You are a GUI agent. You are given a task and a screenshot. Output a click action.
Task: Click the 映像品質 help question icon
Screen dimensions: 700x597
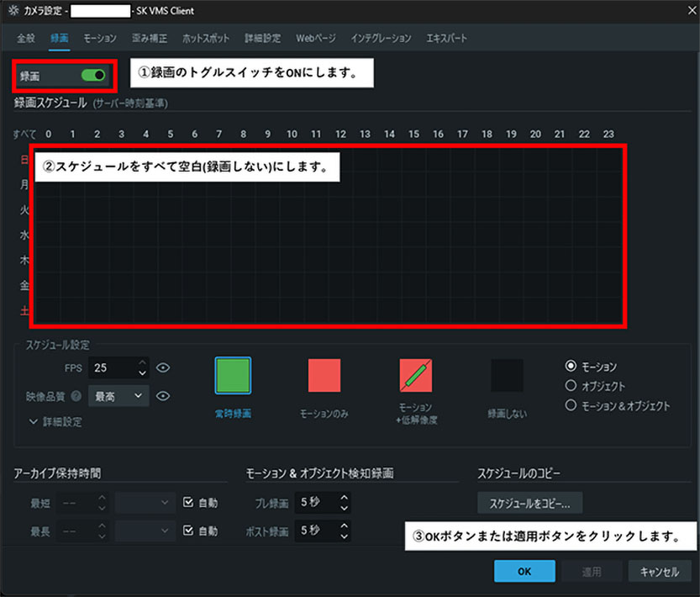click(76, 396)
